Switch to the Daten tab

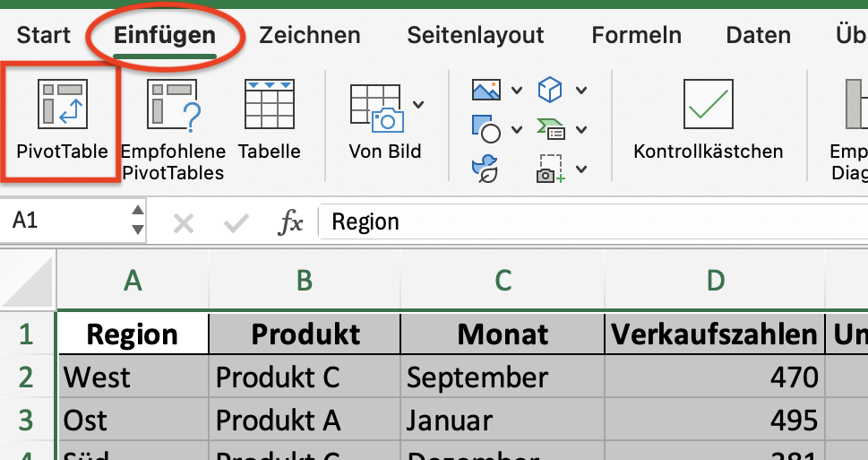pos(759,35)
